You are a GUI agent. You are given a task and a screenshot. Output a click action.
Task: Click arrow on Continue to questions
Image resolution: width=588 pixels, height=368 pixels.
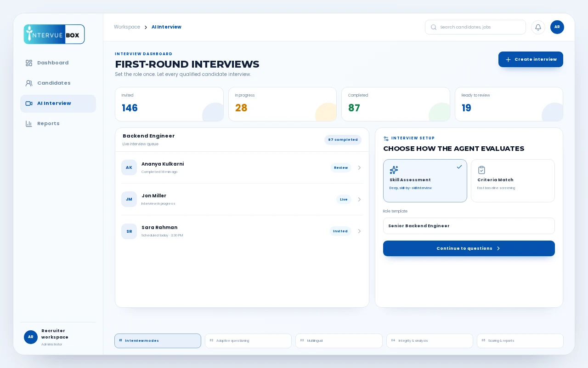point(498,248)
